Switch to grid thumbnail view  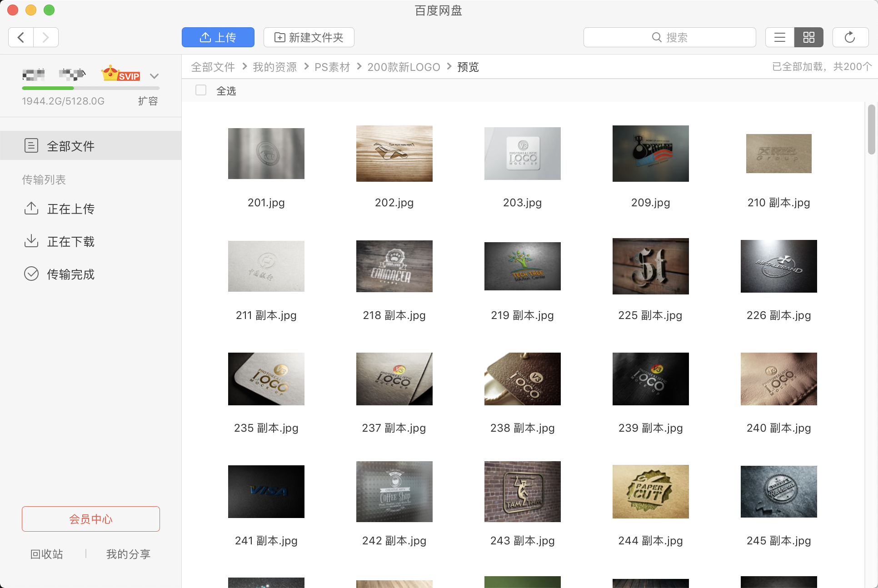pos(809,37)
